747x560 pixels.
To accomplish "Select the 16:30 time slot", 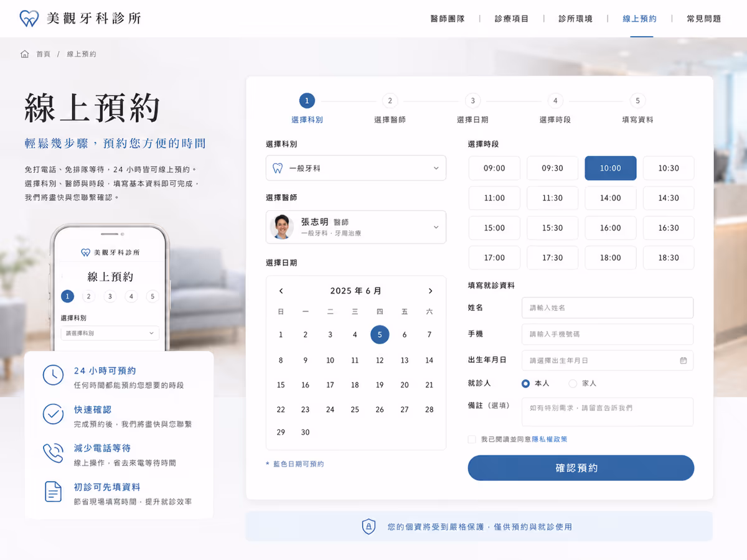I will [x=669, y=228].
